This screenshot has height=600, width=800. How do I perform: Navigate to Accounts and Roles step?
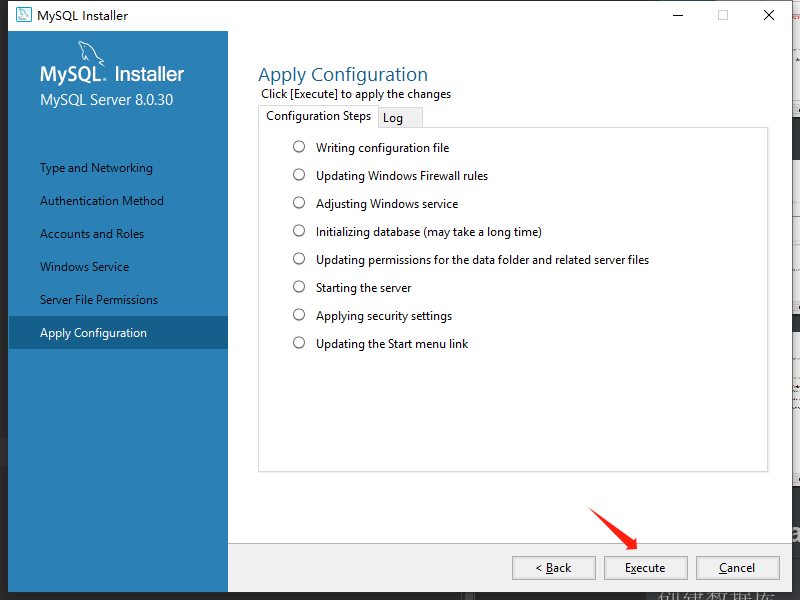click(92, 234)
